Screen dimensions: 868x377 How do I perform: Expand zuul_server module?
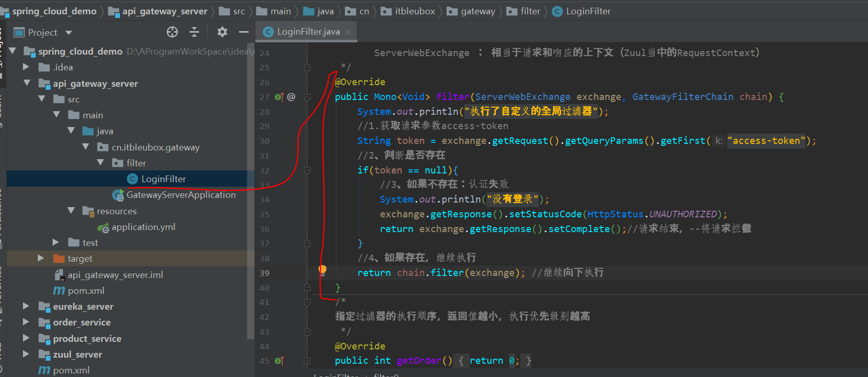tap(27, 354)
